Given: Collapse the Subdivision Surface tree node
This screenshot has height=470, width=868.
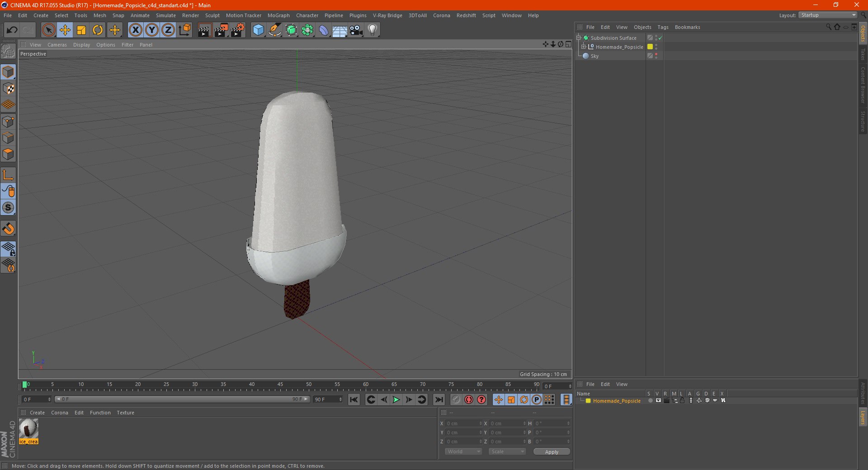Looking at the screenshot, I should [x=578, y=38].
